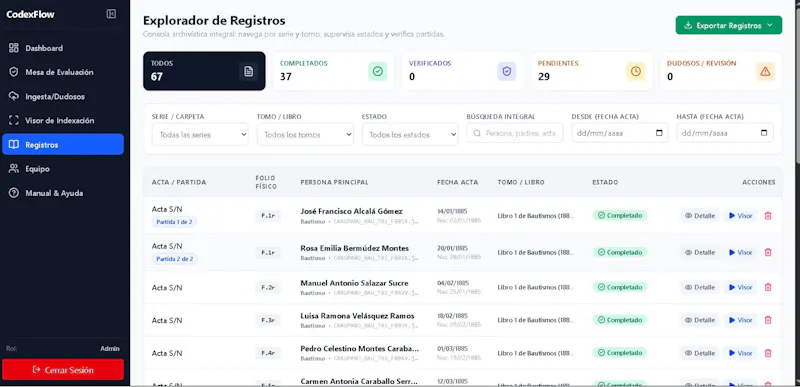The height and width of the screenshot is (387, 800).
Task: Filter by Pendientes card
Action: (x=591, y=71)
